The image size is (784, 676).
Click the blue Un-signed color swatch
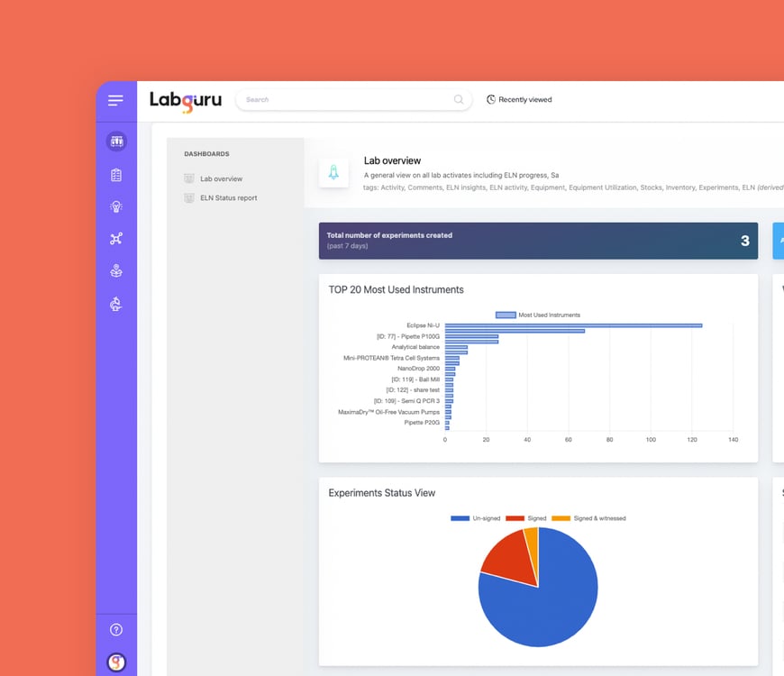[460, 517]
